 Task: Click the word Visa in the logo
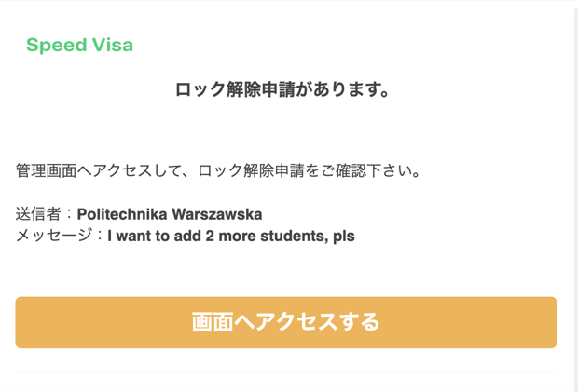113,45
